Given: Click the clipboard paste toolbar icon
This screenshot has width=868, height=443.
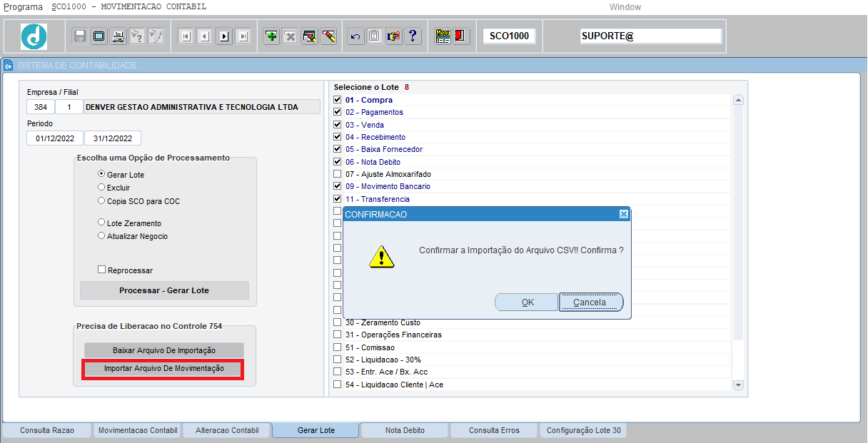Looking at the screenshot, I should pos(375,36).
